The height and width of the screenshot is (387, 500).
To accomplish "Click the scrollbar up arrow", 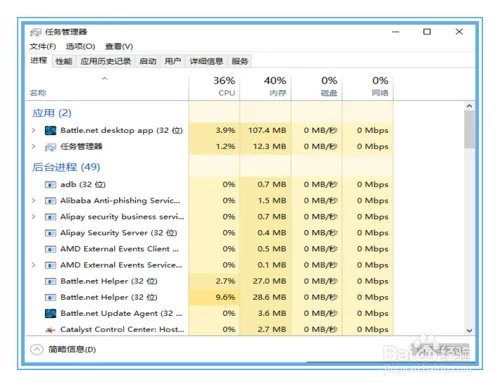I will 469,106.
